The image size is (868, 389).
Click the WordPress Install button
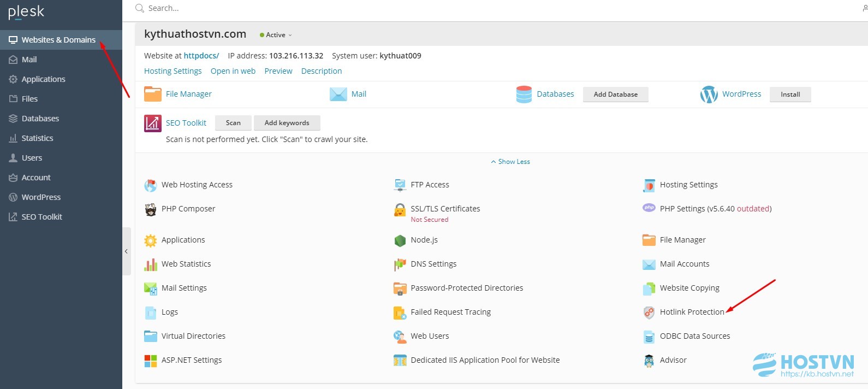[x=790, y=95]
